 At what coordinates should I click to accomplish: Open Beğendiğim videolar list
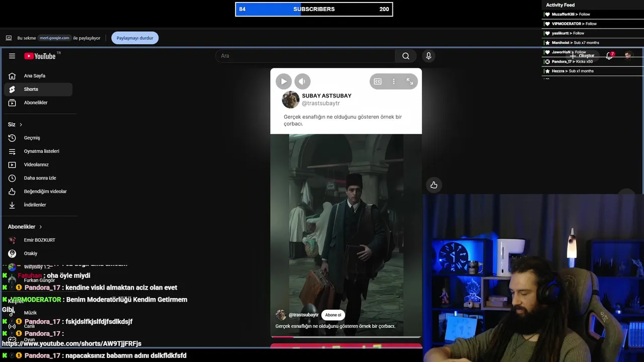(x=38, y=192)
